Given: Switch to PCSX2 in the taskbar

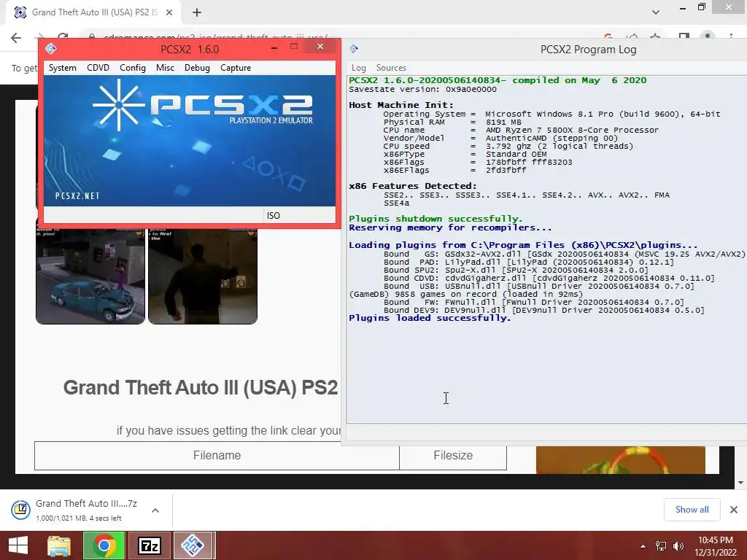Looking at the screenshot, I should (x=193, y=545).
